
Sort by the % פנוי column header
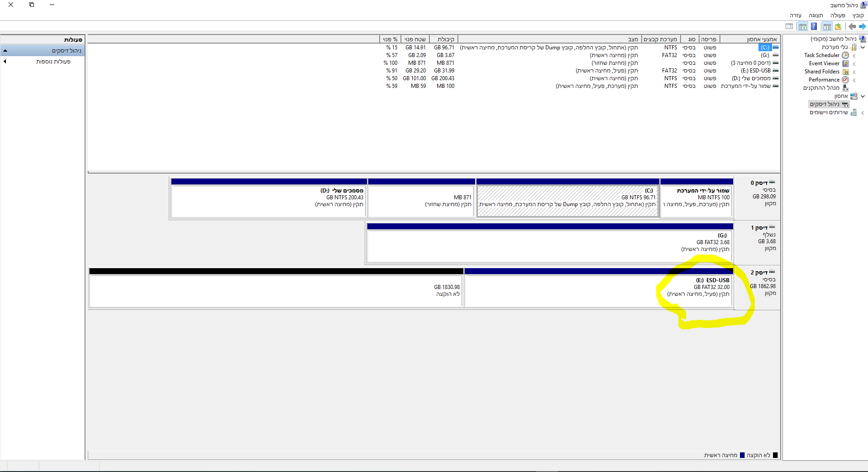click(390, 39)
